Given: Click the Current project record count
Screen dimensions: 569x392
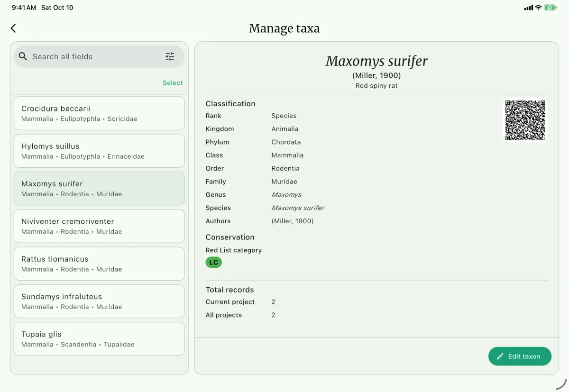Looking at the screenshot, I should click(x=273, y=302).
